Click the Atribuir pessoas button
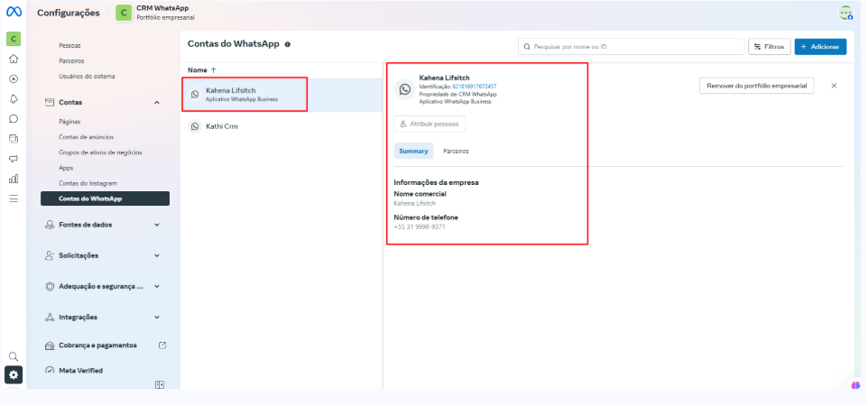Screen dimensions: 868x406 (x=429, y=125)
